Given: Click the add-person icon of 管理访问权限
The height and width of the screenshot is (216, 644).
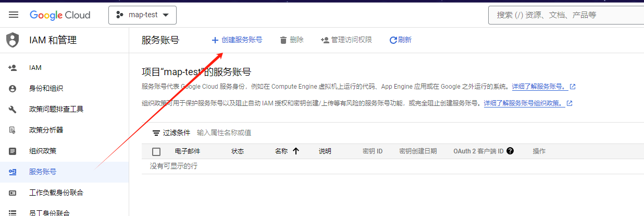Looking at the screenshot, I should (x=325, y=40).
